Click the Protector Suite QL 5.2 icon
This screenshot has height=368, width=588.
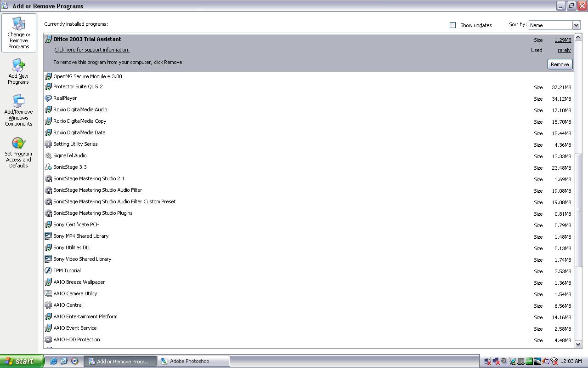pos(48,86)
